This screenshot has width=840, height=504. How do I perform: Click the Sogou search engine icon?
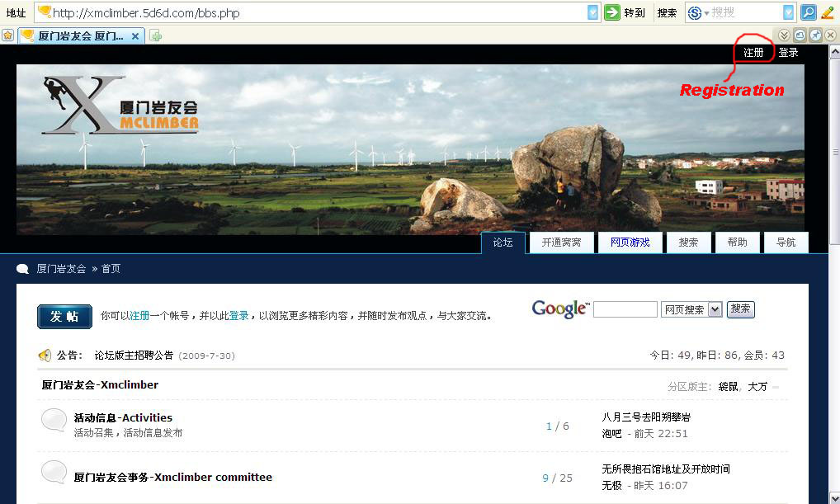point(695,12)
